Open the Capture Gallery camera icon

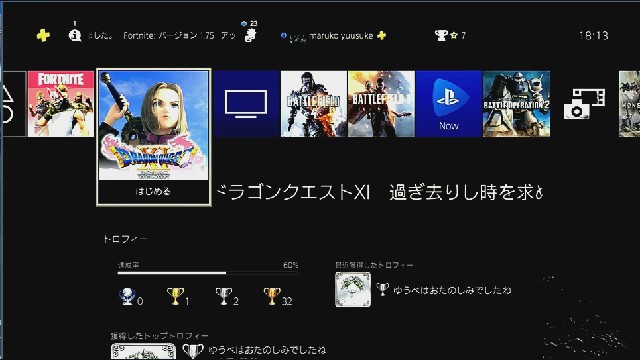[x=584, y=104]
